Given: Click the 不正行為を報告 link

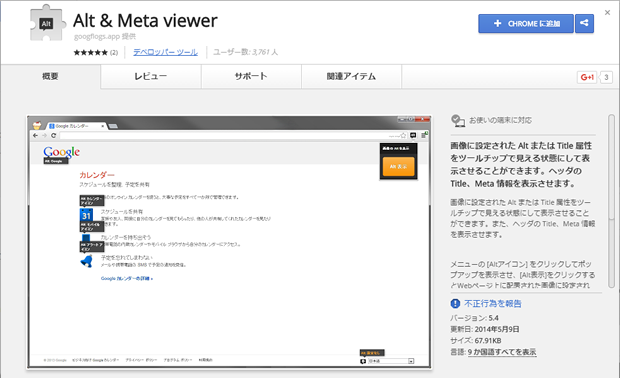Looking at the screenshot, I should pyautogui.click(x=493, y=303).
